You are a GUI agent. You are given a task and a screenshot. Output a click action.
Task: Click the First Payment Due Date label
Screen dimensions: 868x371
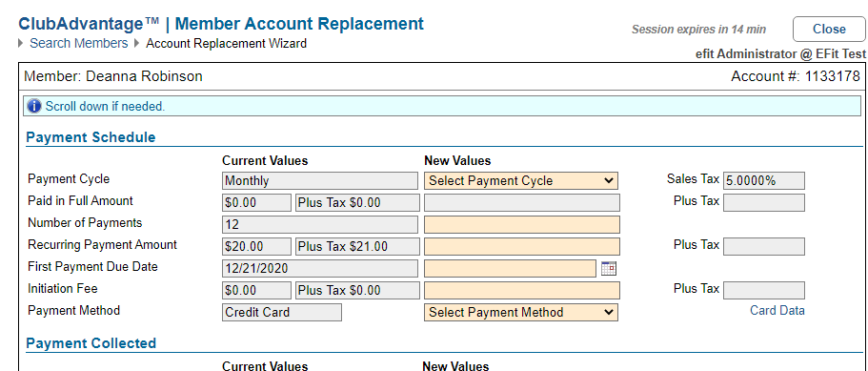coord(93,267)
